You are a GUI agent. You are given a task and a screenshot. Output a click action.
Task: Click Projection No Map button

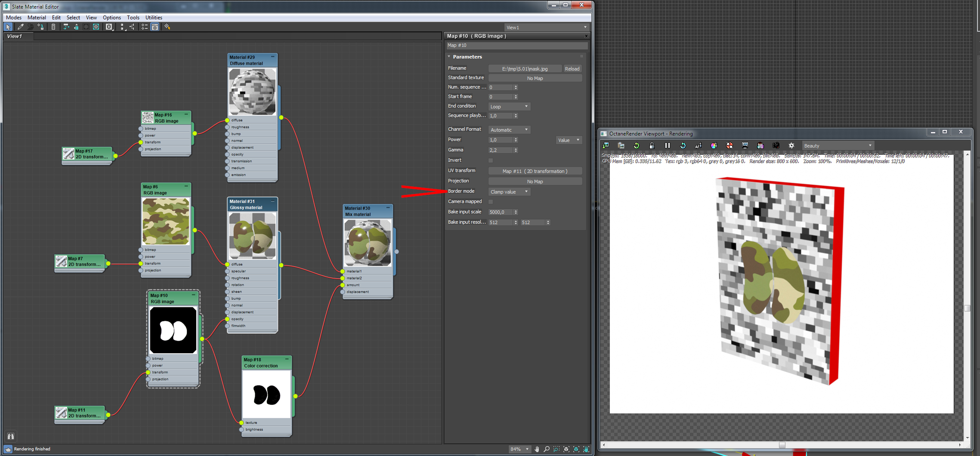535,182
